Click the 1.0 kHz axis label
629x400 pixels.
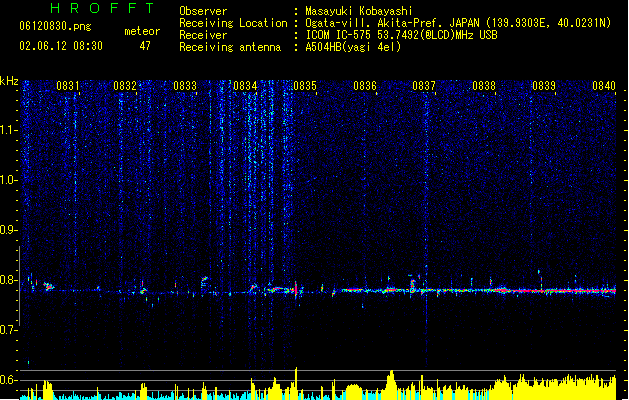[x=9, y=180]
